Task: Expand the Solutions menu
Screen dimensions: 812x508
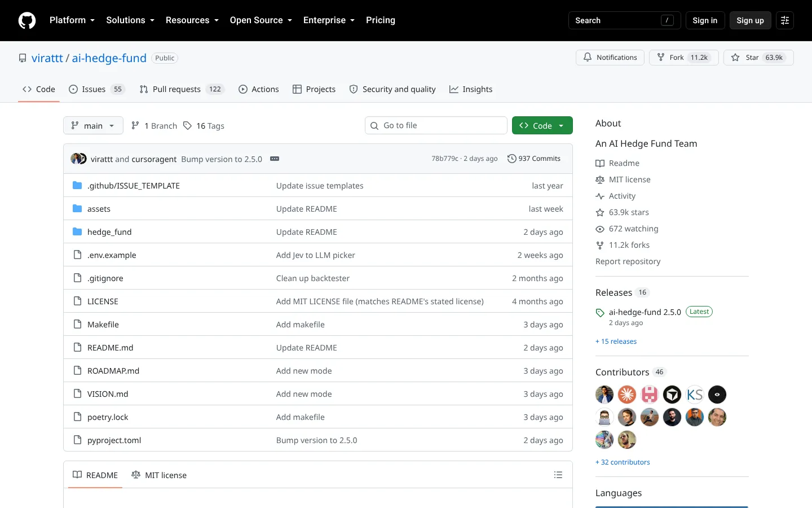Action: 130,20
